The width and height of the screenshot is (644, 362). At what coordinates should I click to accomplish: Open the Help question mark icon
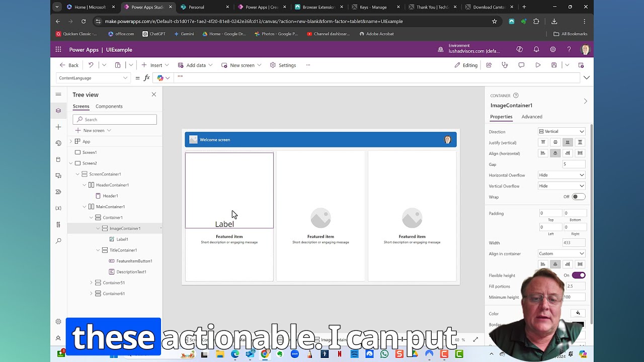tap(569, 49)
